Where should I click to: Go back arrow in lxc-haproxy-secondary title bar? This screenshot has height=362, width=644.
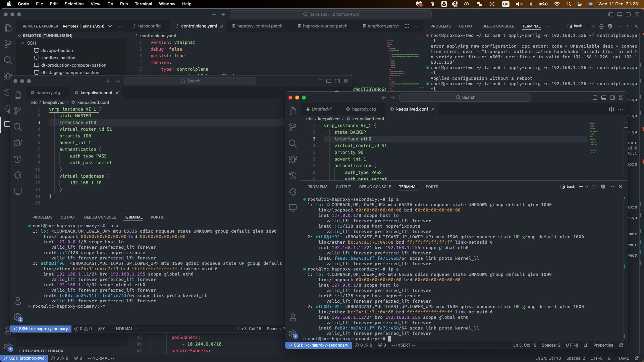pyautogui.click(x=384, y=98)
